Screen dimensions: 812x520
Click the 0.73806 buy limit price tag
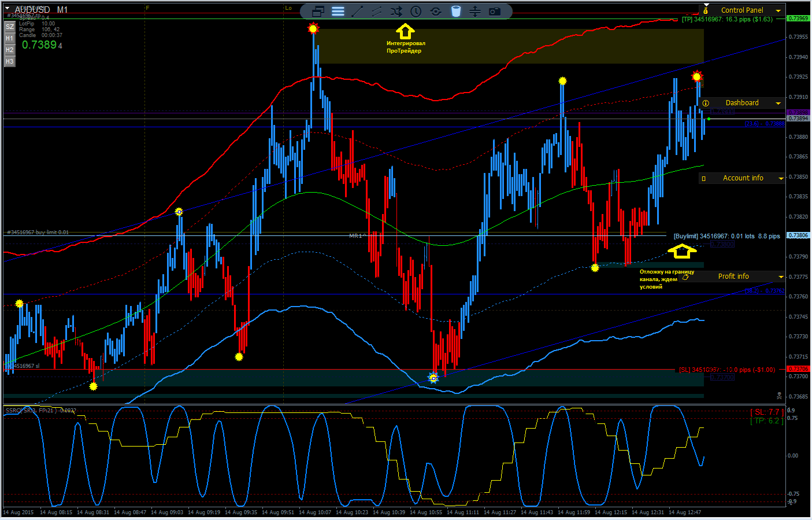pyautogui.click(x=798, y=235)
